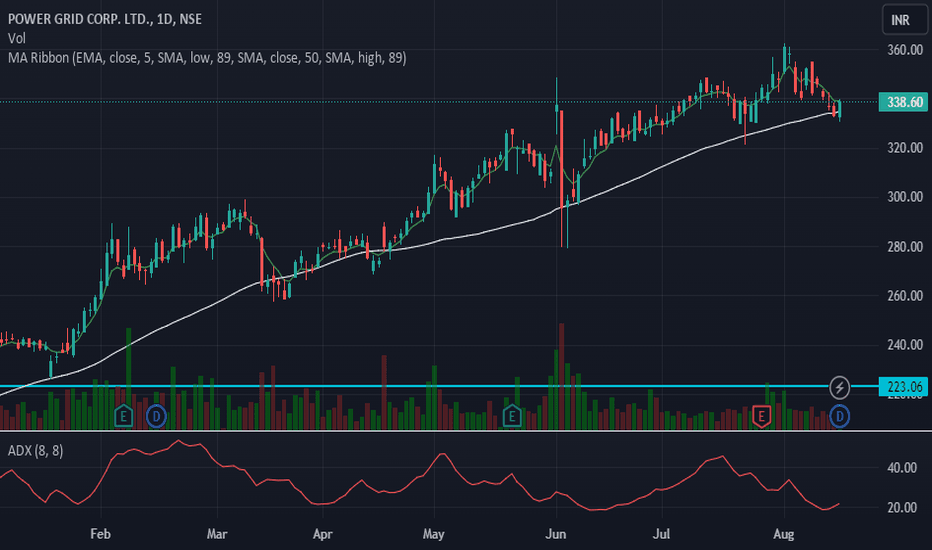Image resolution: width=932 pixels, height=550 pixels.
Task: Select the POWER GRID CORP. LTD. symbol title
Action: click(x=105, y=19)
